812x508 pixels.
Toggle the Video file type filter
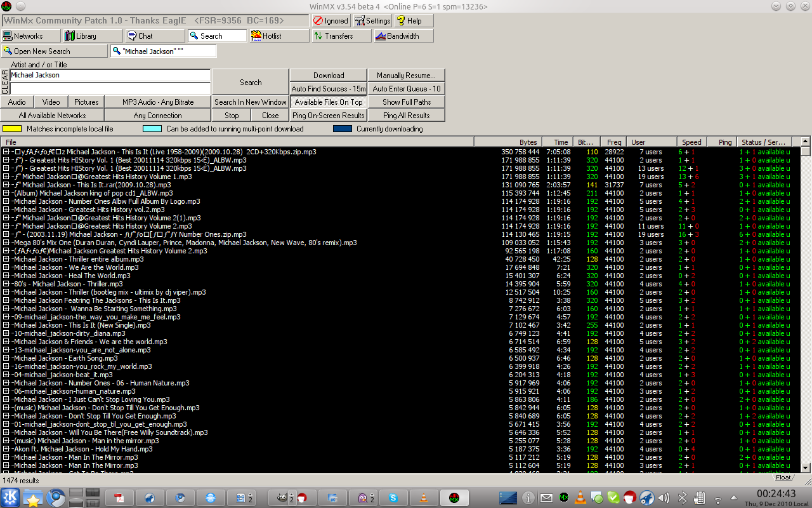pos(51,102)
